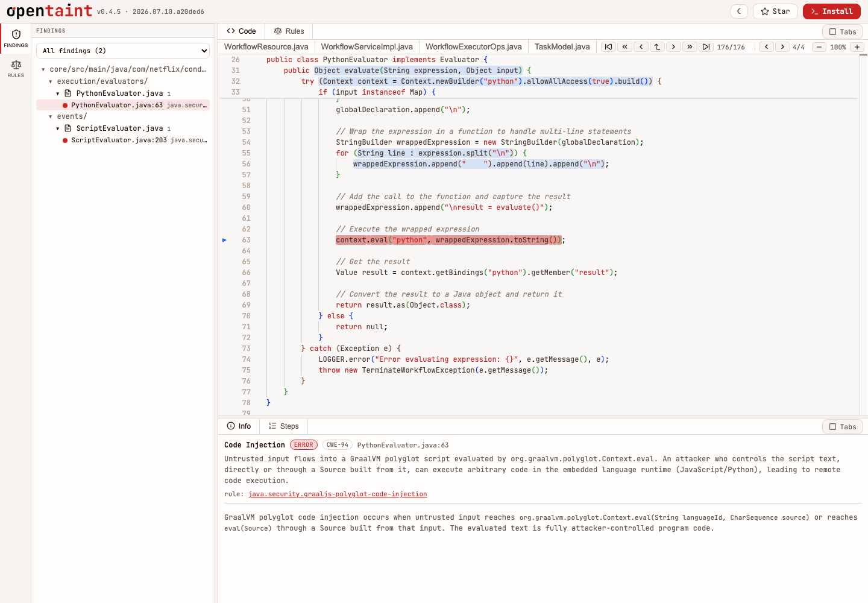868x603 pixels.
Task: Toggle dark mode moon icon
Action: click(740, 11)
